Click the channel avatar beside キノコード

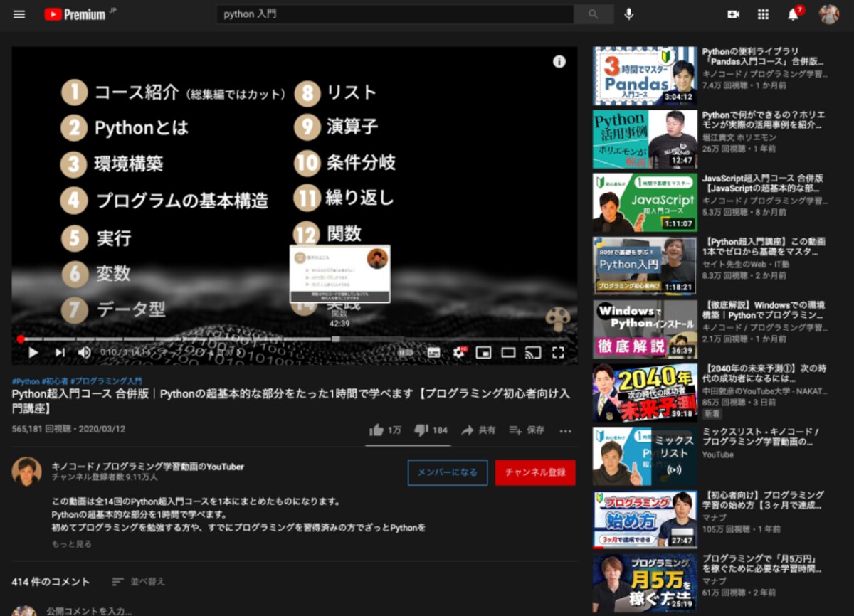click(26, 471)
